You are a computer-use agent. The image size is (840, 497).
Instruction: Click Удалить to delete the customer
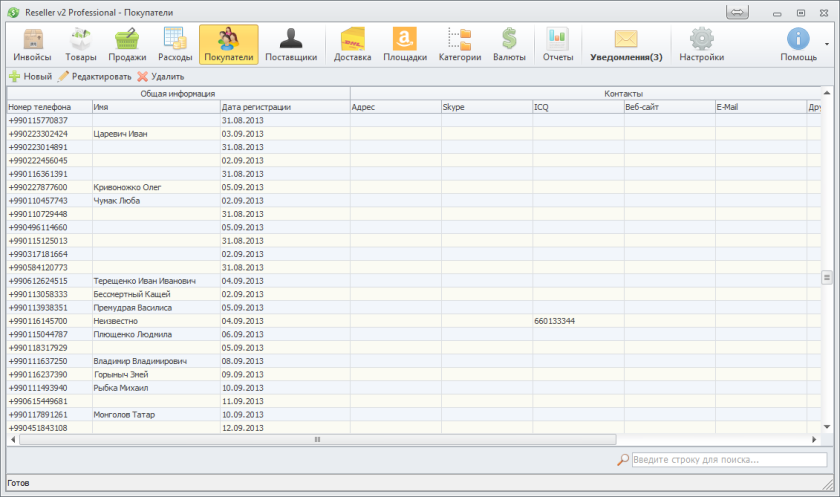click(x=160, y=76)
